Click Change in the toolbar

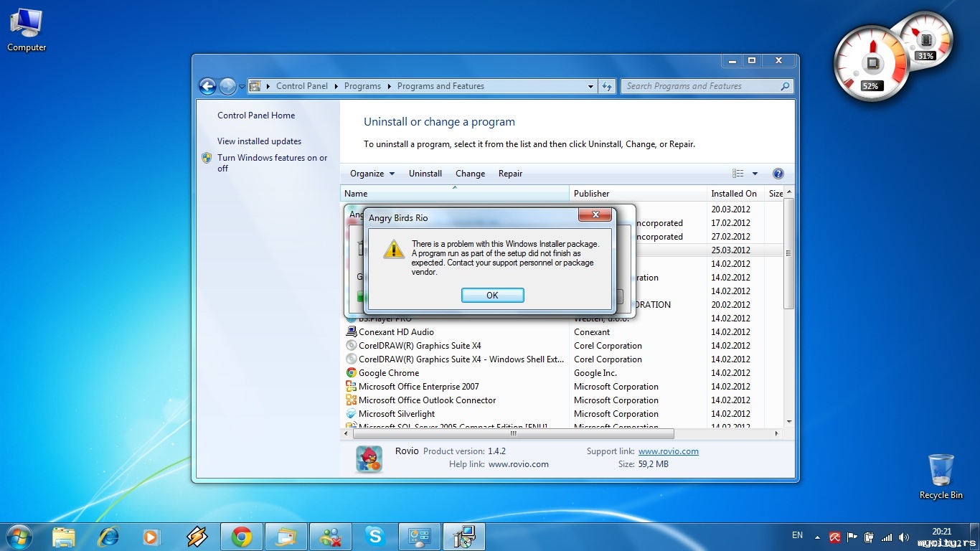point(470,174)
